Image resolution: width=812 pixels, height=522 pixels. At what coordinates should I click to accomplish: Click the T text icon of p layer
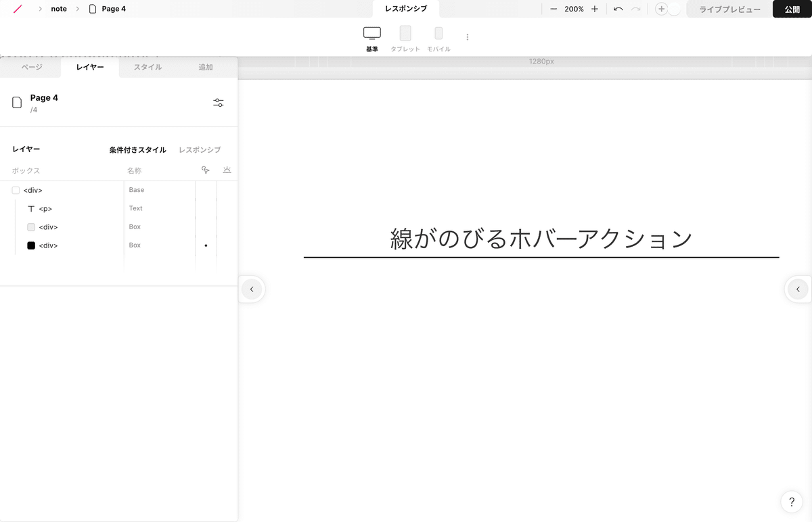pyautogui.click(x=31, y=209)
